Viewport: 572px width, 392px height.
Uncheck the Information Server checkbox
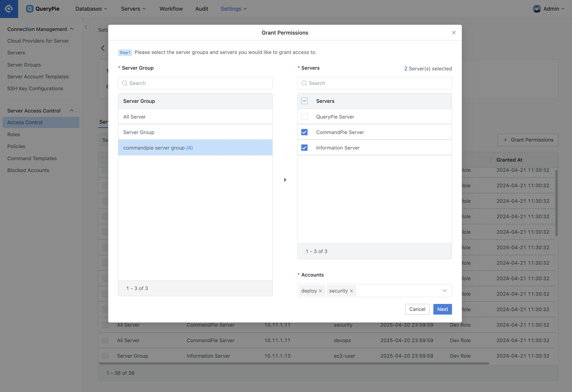(304, 148)
